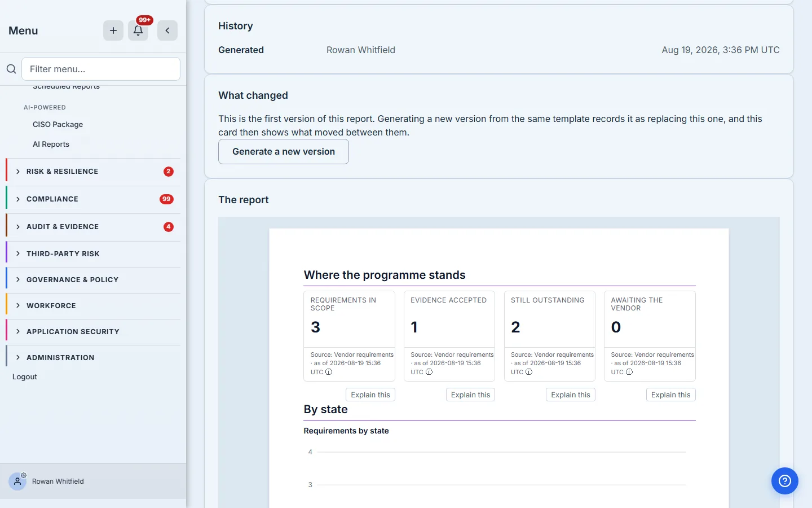The width and height of the screenshot is (812, 508).
Task: Click the Logout link
Action: click(25, 376)
